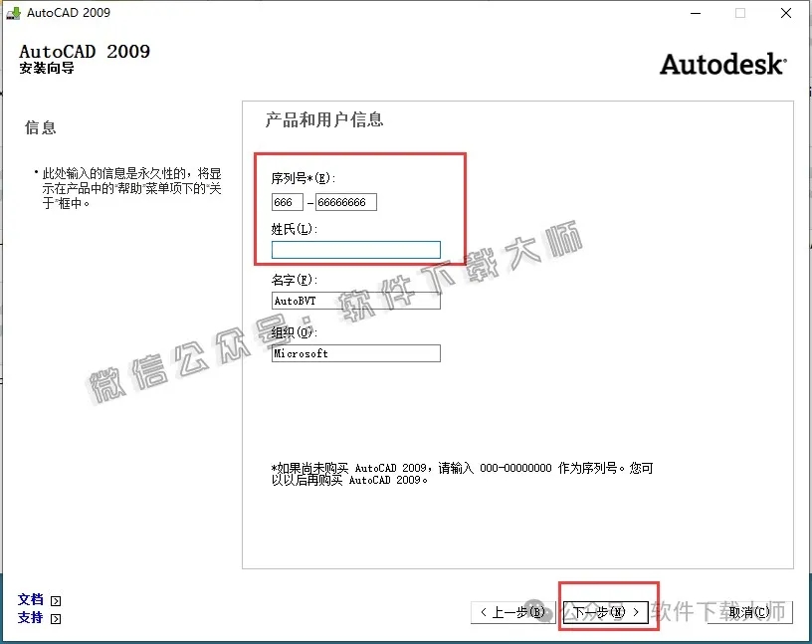The width and height of the screenshot is (812, 644).
Task: Open the 支持 support link
Action: [30, 617]
